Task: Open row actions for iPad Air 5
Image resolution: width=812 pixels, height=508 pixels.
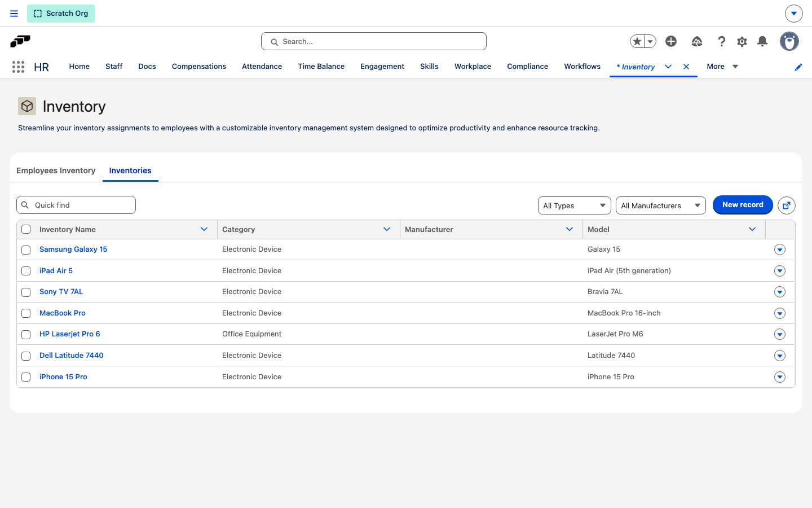Action: pyautogui.click(x=780, y=271)
